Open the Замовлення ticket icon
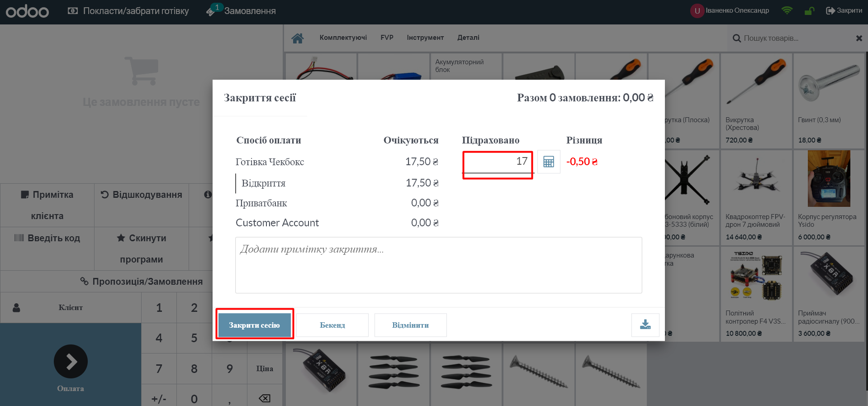This screenshot has width=868, height=406. coord(212,11)
